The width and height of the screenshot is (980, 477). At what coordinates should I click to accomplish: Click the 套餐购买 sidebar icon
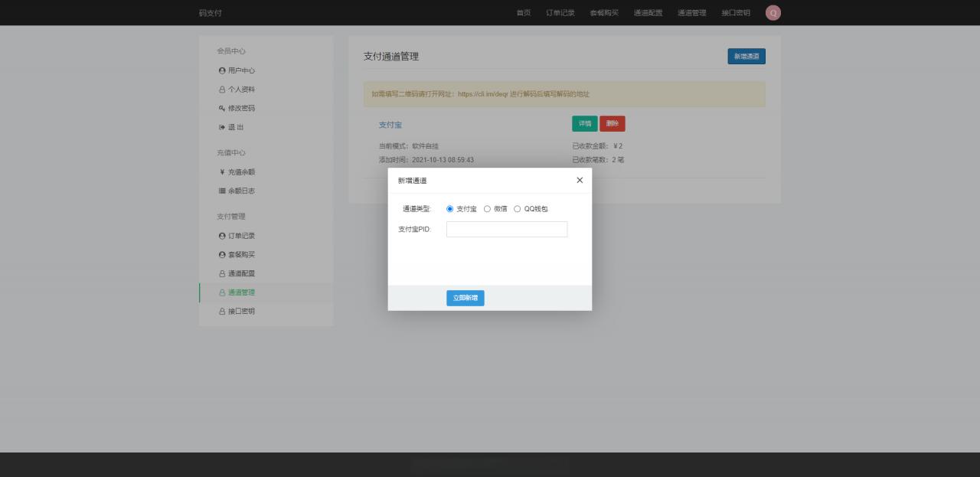point(222,255)
